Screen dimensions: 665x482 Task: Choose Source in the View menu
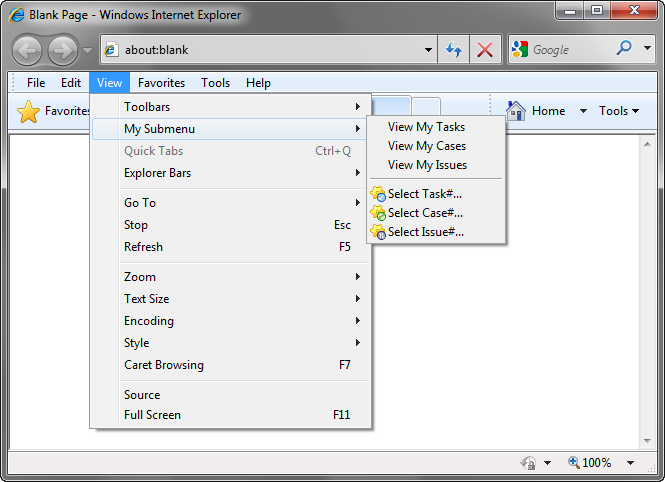231,395
